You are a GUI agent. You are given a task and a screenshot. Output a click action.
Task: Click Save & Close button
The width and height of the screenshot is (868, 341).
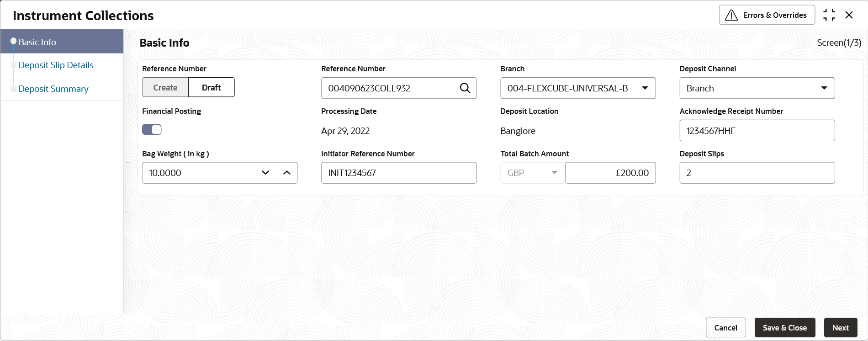[x=784, y=328]
